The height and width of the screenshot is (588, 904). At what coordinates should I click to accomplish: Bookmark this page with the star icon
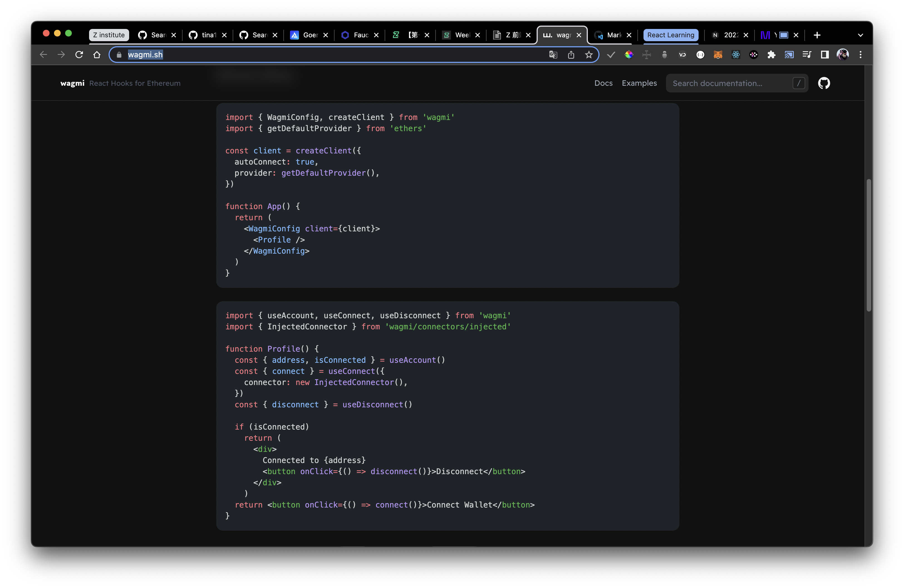588,55
